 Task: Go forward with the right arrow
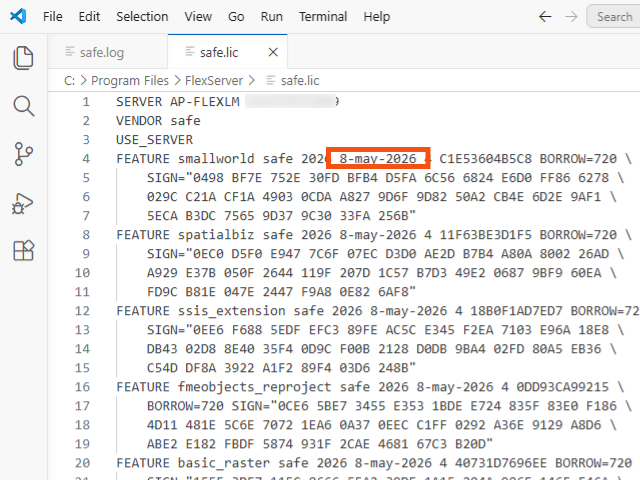pyautogui.click(x=571, y=17)
